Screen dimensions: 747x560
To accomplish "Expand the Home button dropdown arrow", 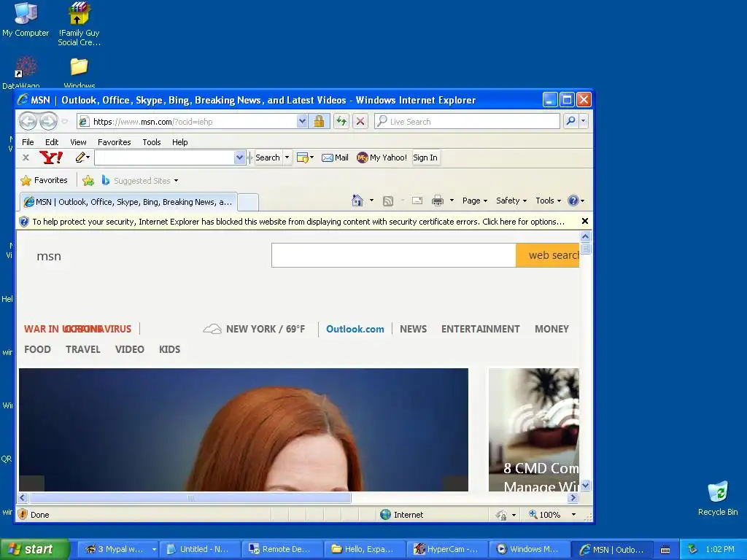I will click(x=371, y=201).
